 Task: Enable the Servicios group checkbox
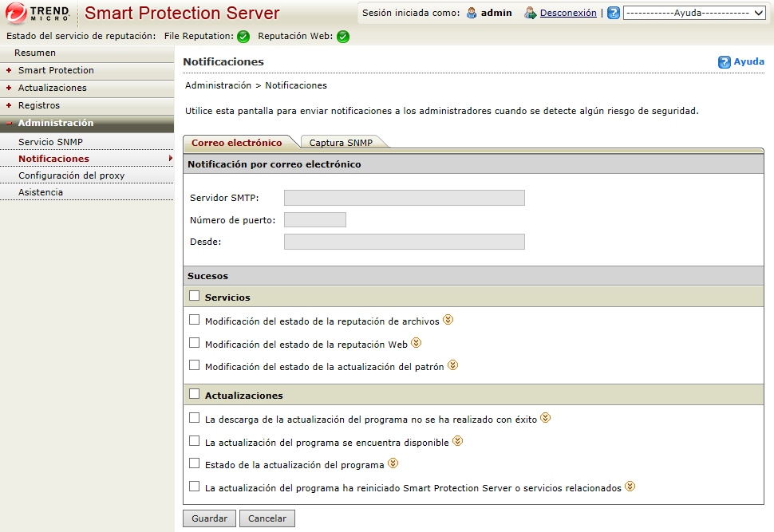[x=194, y=296]
